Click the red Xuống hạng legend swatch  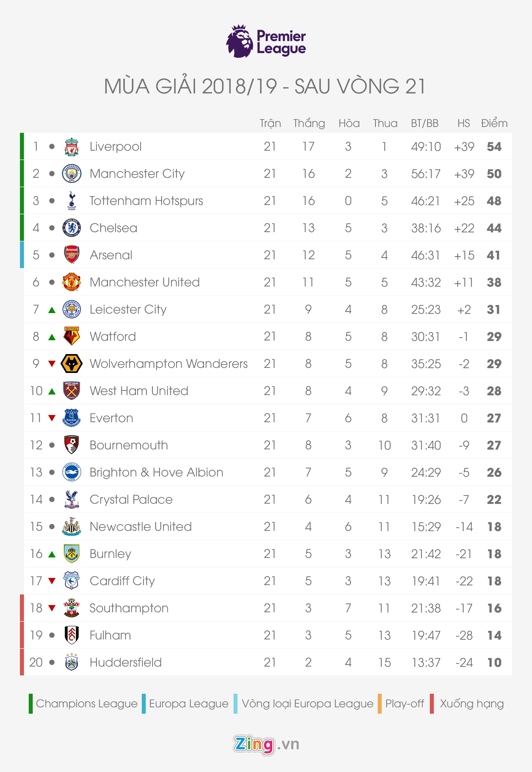[432, 704]
